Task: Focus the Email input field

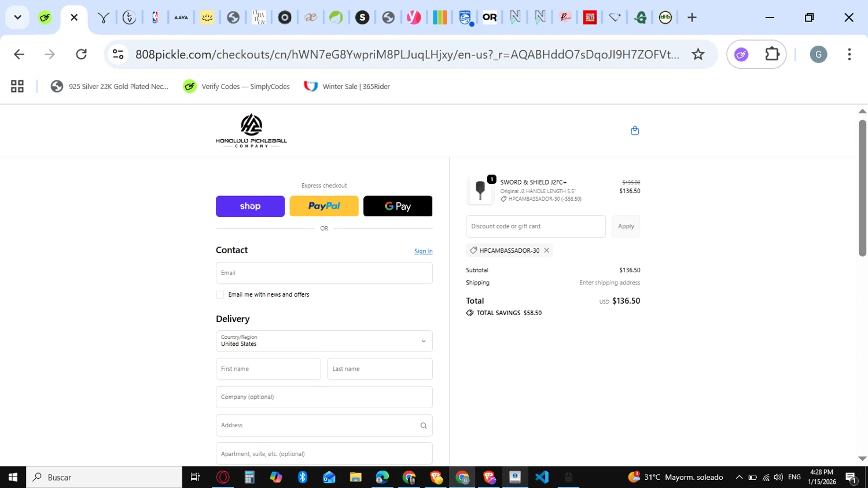Action: click(324, 273)
